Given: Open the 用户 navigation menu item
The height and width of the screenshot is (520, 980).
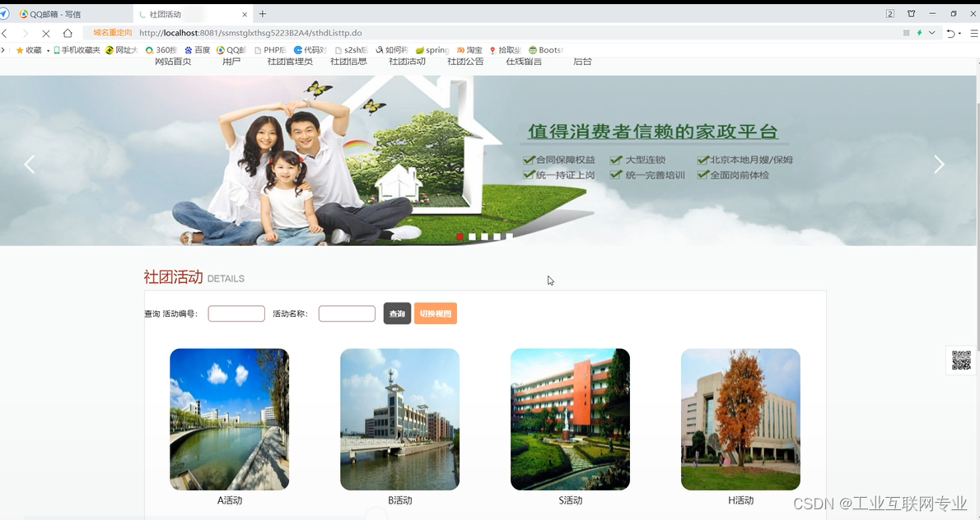Looking at the screenshot, I should click(231, 61).
